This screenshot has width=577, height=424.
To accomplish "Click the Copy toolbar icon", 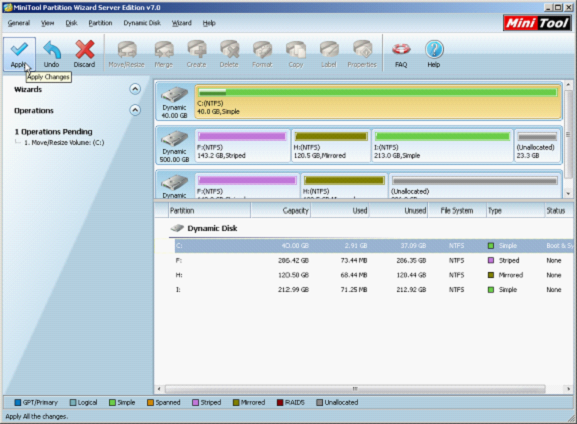I will pos(296,49).
